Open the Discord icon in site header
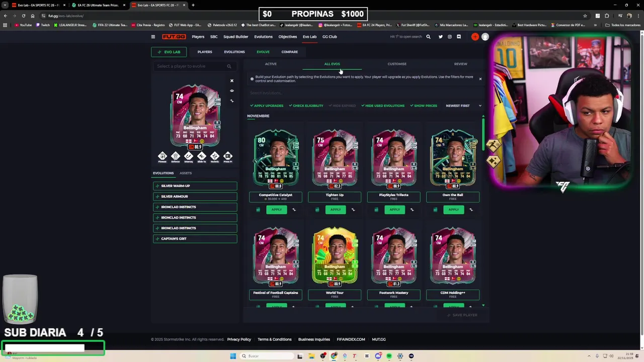 point(458,37)
